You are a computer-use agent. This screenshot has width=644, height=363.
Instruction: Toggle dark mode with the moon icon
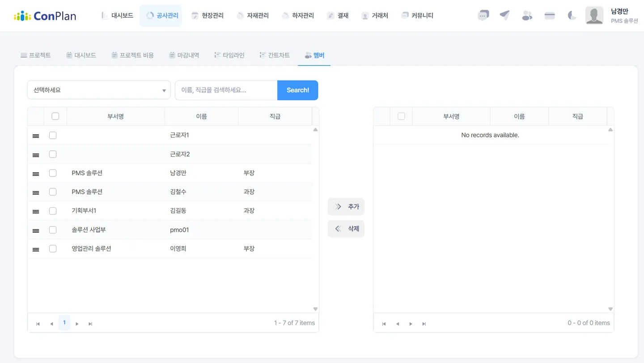tap(572, 15)
